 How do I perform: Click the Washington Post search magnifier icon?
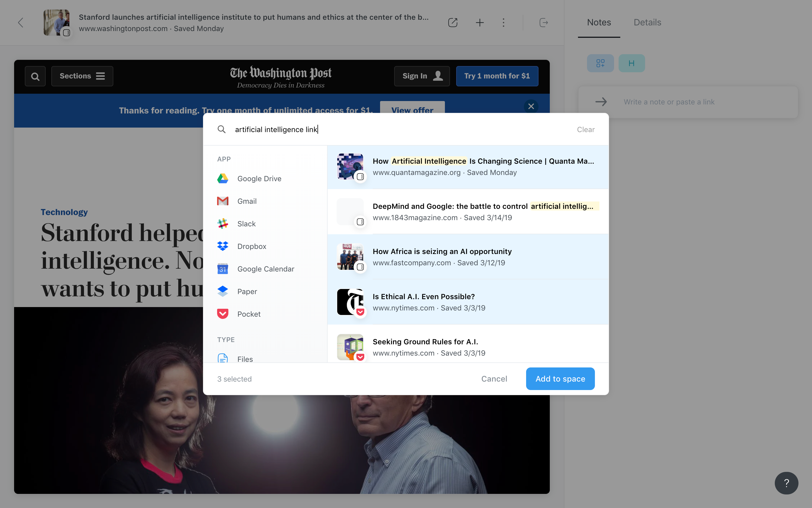pyautogui.click(x=35, y=76)
